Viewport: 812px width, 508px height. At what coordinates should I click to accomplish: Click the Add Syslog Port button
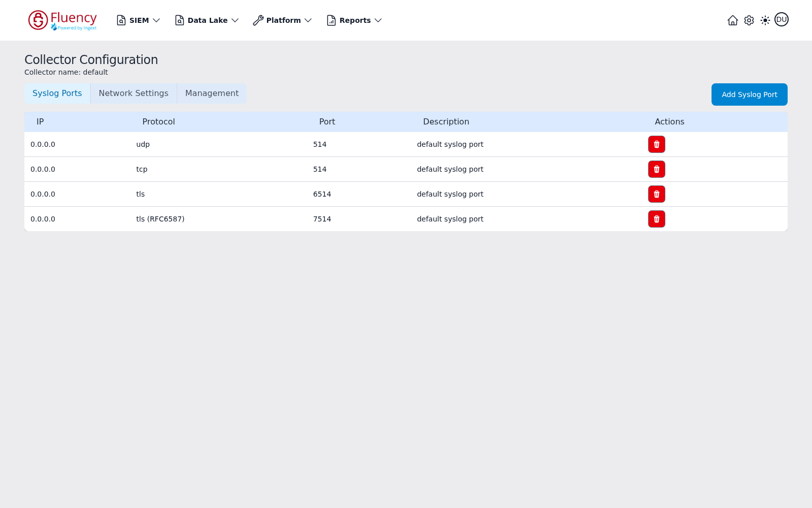pyautogui.click(x=750, y=94)
